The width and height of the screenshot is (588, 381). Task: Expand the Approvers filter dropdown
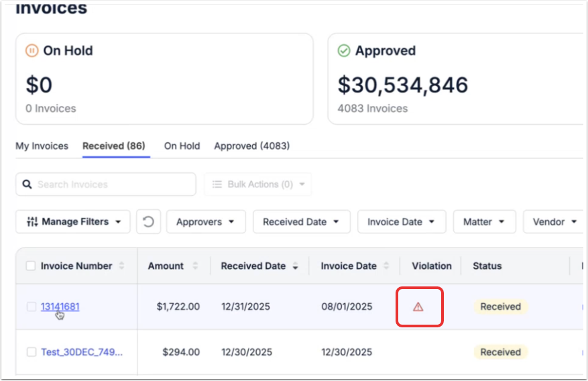(206, 221)
